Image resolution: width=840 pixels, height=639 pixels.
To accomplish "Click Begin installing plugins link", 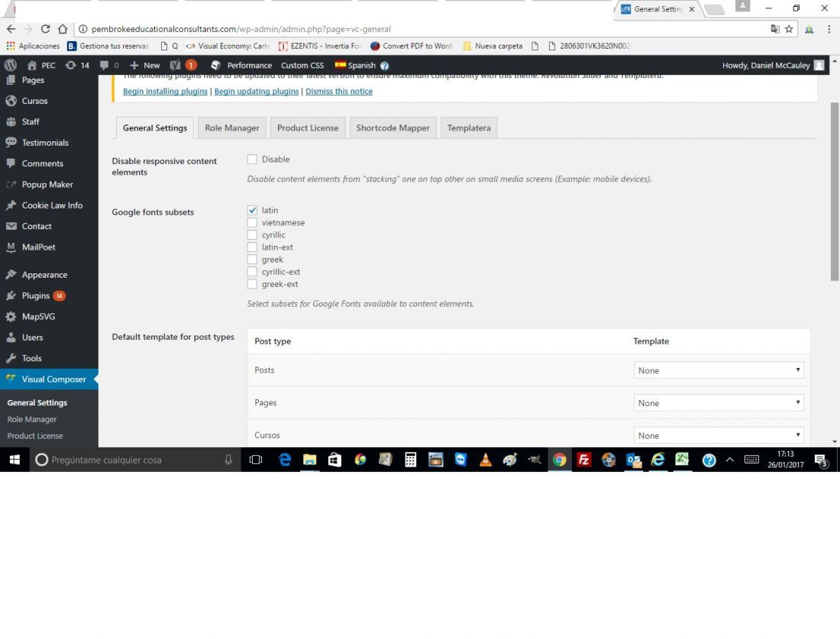I will (x=165, y=91).
